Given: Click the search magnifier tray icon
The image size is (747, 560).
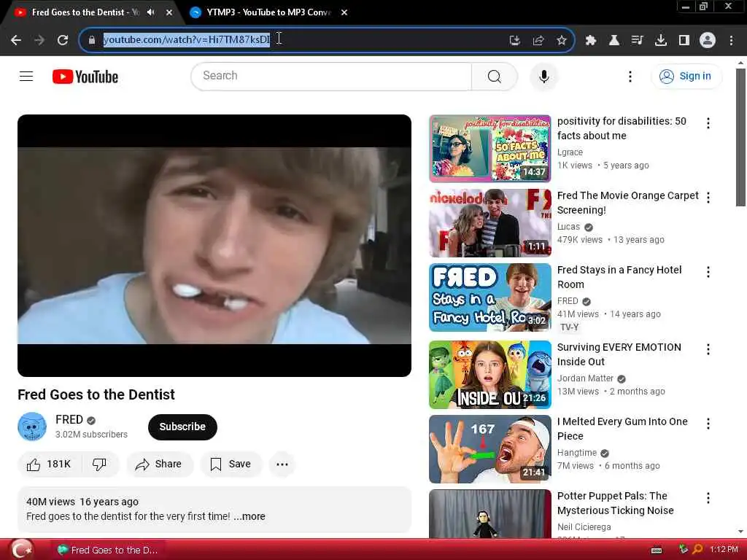Looking at the screenshot, I should [697, 550].
